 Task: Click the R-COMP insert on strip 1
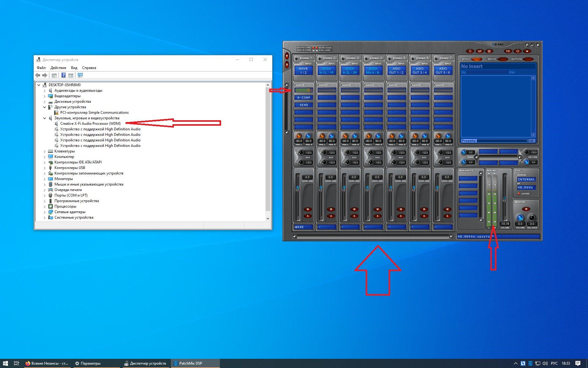click(x=303, y=98)
